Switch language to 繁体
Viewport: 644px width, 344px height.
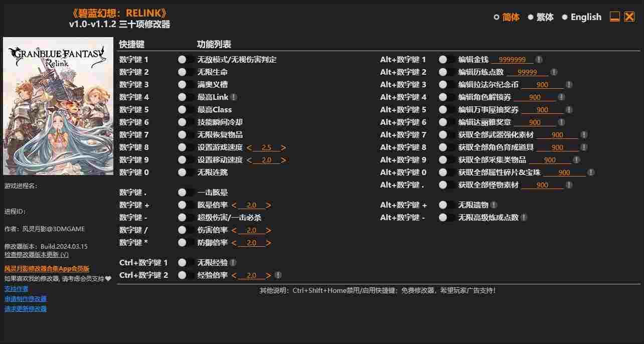click(541, 17)
